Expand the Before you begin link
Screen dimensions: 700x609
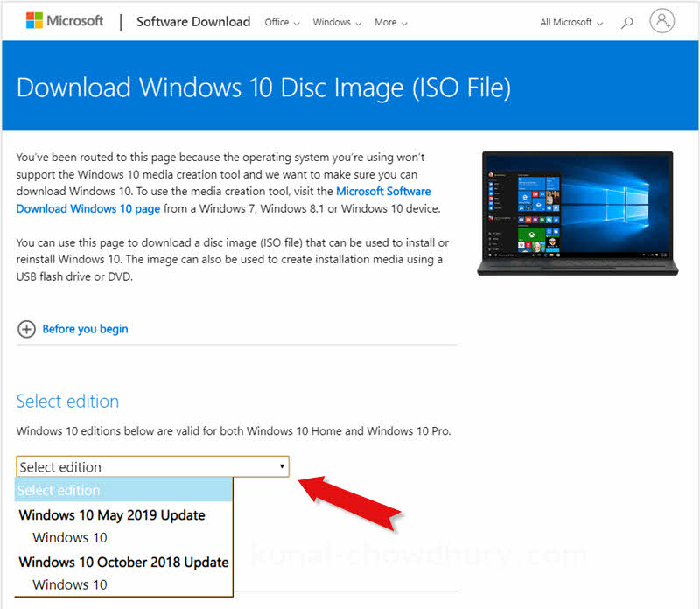click(x=85, y=329)
